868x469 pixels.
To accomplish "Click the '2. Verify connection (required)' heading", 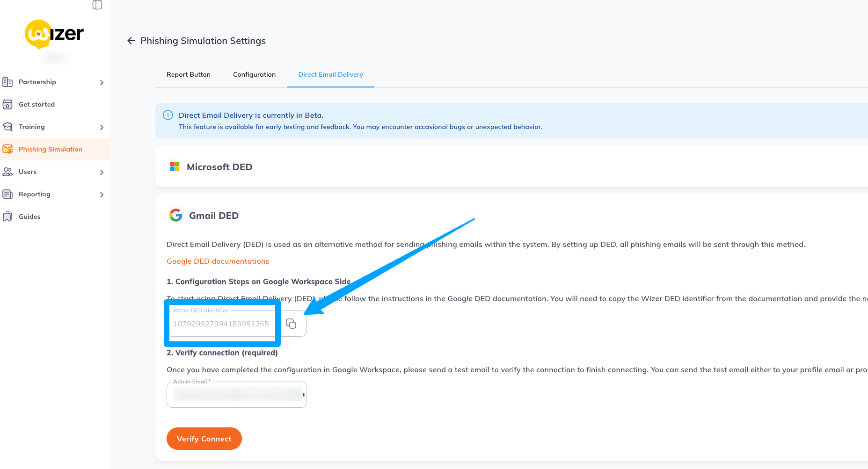I will pyautogui.click(x=222, y=353).
